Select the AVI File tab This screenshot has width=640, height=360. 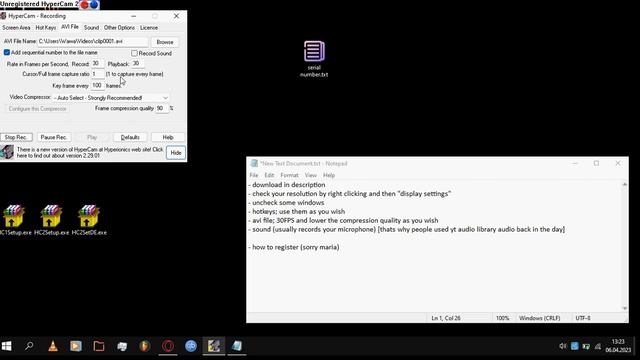[x=70, y=27]
